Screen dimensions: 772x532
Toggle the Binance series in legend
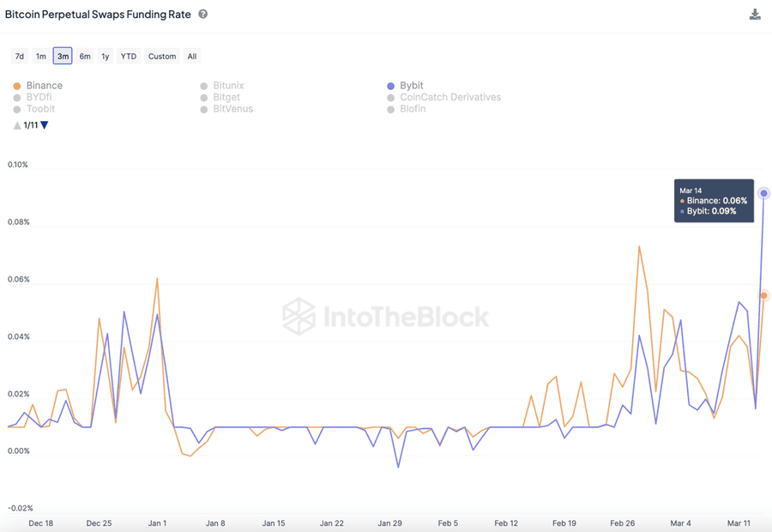39,86
